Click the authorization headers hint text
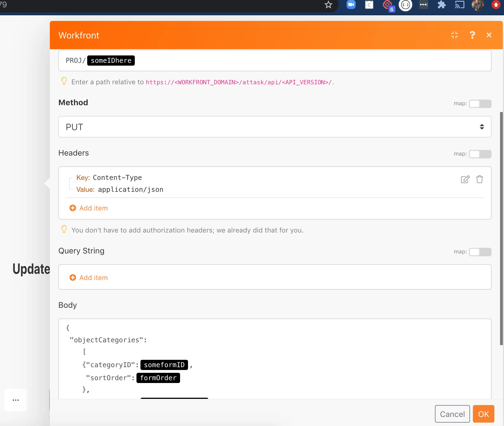This screenshot has height=426, width=504. click(187, 230)
